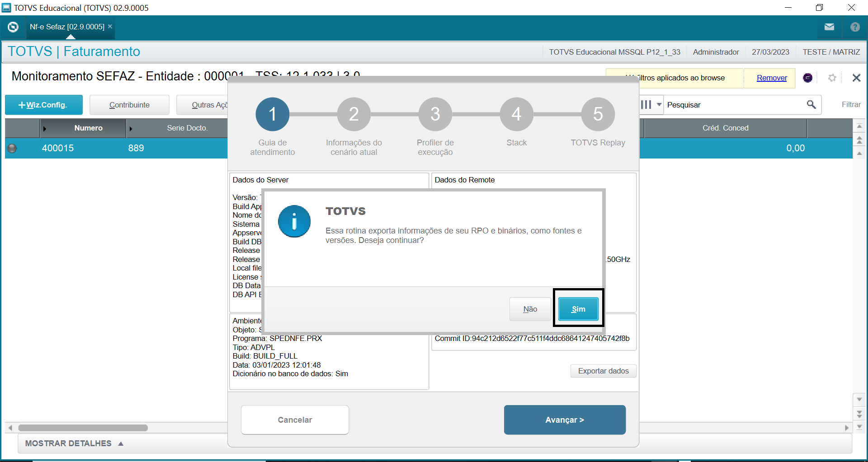This screenshot has width=868, height=462.
Task: Cancel the support wizard
Action: [295, 420]
